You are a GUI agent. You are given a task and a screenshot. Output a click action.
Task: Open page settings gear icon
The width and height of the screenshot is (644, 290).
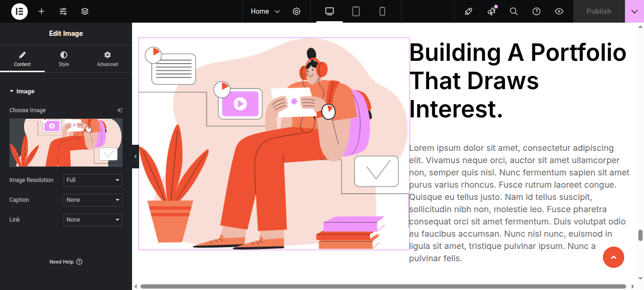coord(297,11)
